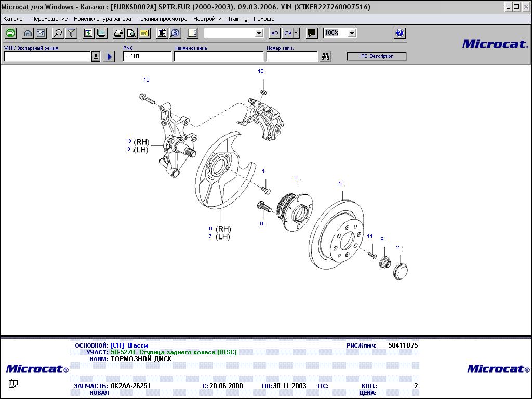Click the binoculars find icon
This screenshot has height=399, width=532.
(x=326, y=57)
